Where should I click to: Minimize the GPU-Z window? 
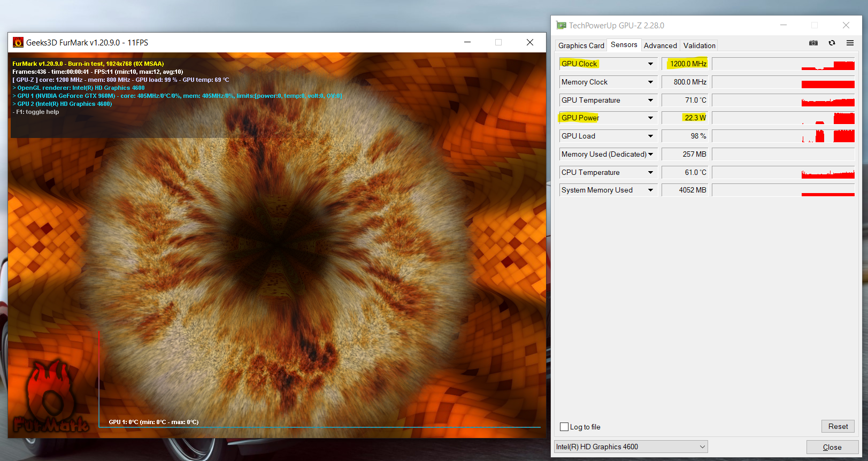[783, 25]
